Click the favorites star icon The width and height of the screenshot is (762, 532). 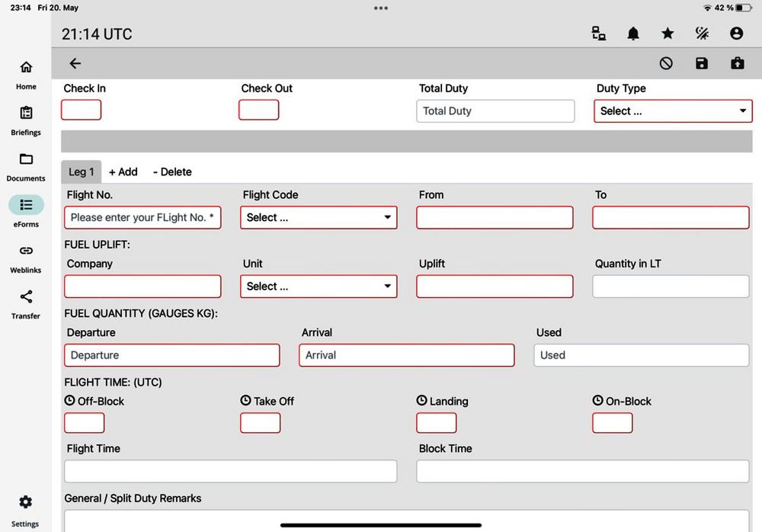point(668,34)
